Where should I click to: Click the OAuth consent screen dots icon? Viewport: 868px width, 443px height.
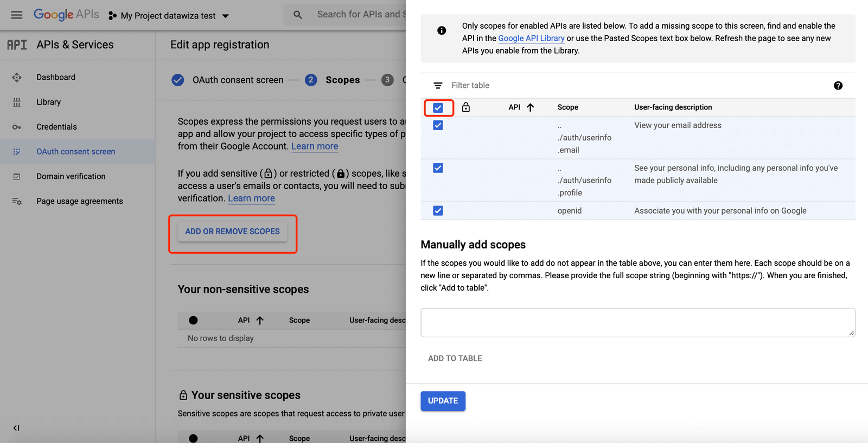pos(17,152)
